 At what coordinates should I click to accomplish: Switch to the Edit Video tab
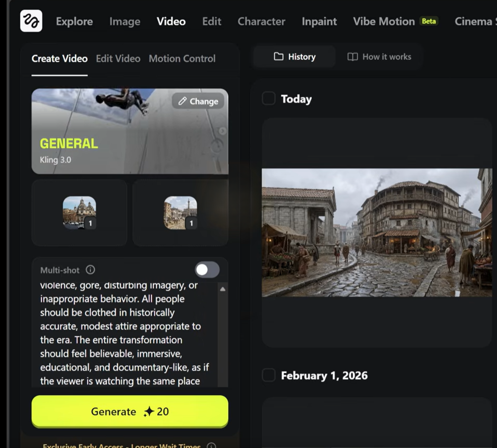click(x=118, y=59)
